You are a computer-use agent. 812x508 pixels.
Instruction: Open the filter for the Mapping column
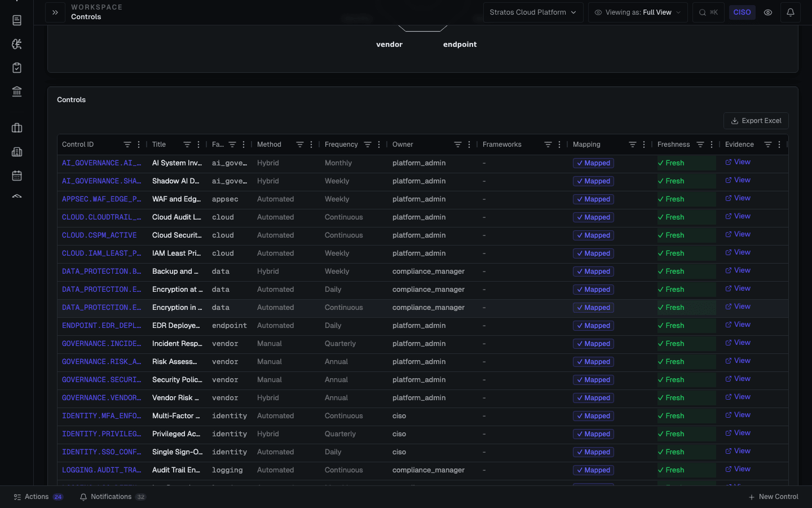[633, 144]
